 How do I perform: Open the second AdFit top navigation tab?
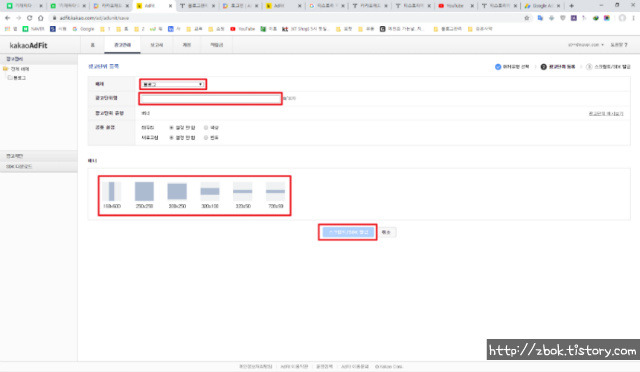coord(122,45)
